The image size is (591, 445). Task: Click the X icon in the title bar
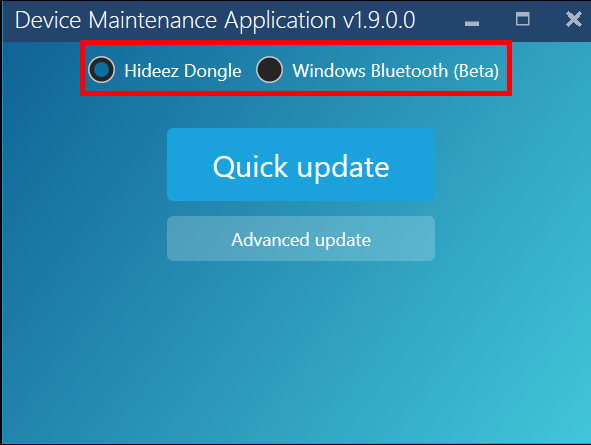point(574,19)
